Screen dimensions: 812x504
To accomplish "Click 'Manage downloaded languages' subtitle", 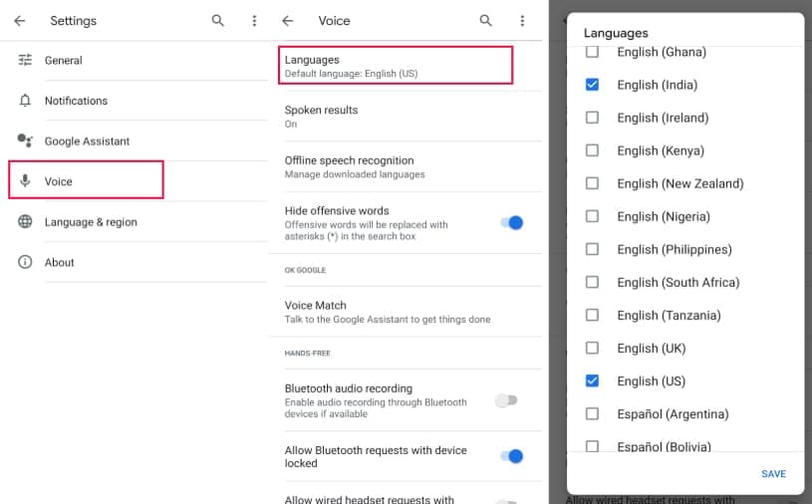I will click(x=355, y=174).
